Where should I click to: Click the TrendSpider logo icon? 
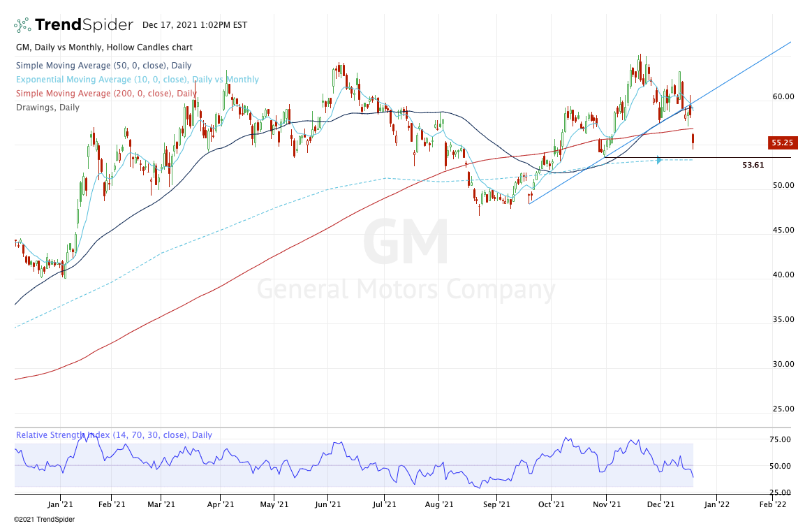pos(22,24)
